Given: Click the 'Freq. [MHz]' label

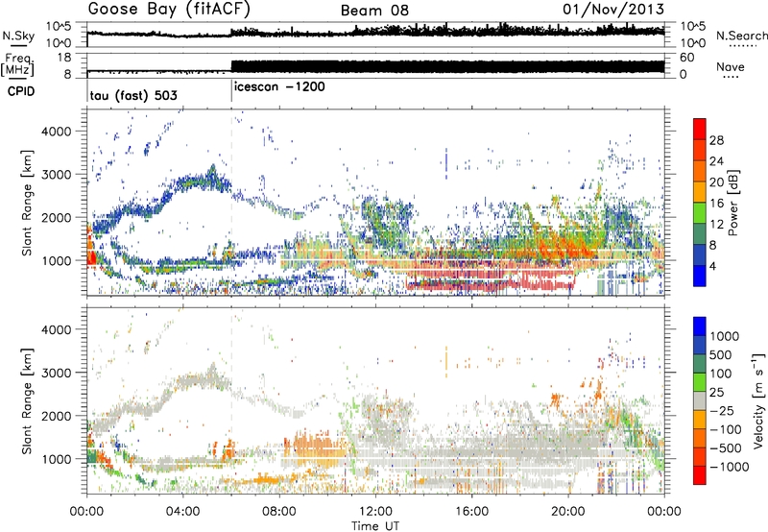Looking at the screenshot, I should click(x=18, y=65).
